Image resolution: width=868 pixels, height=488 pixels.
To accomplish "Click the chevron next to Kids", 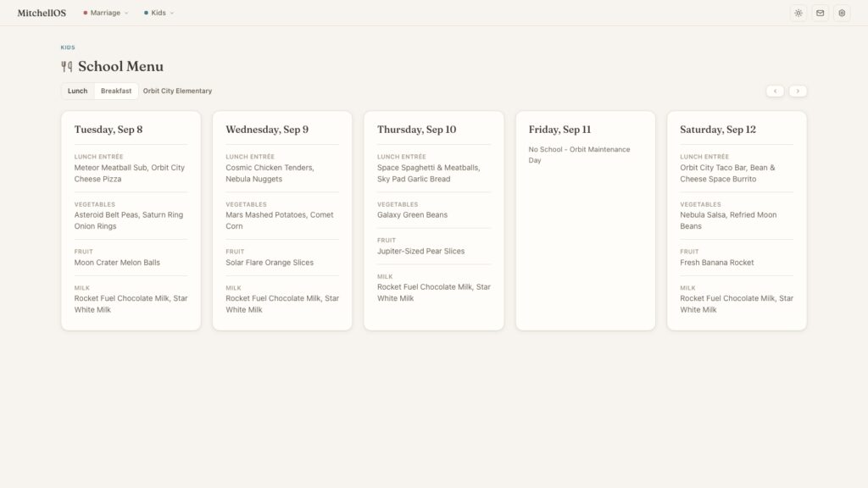I will coord(171,13).
